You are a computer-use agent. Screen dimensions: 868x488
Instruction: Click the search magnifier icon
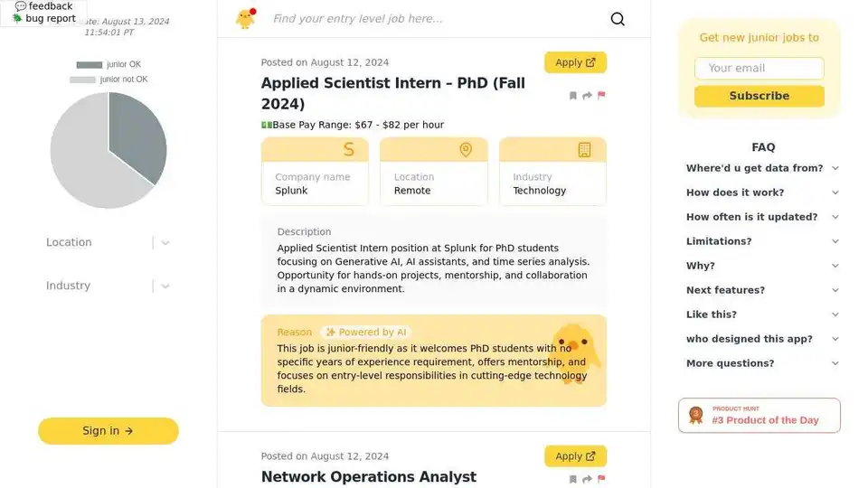(618, 19)
